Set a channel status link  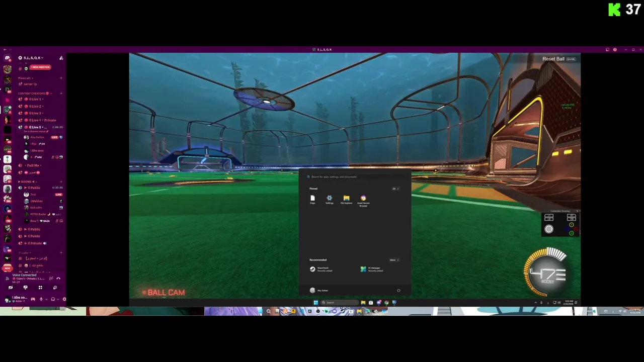point(36,131)
